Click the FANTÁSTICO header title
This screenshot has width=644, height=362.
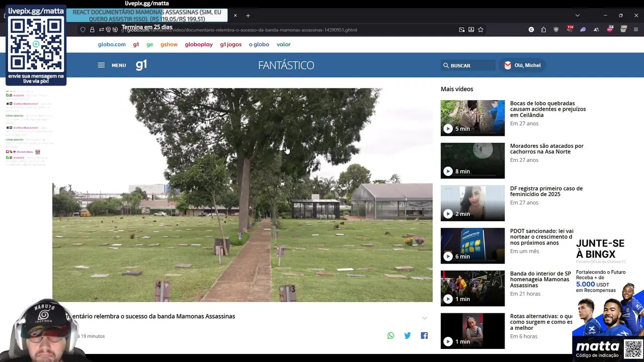point(286,65)
